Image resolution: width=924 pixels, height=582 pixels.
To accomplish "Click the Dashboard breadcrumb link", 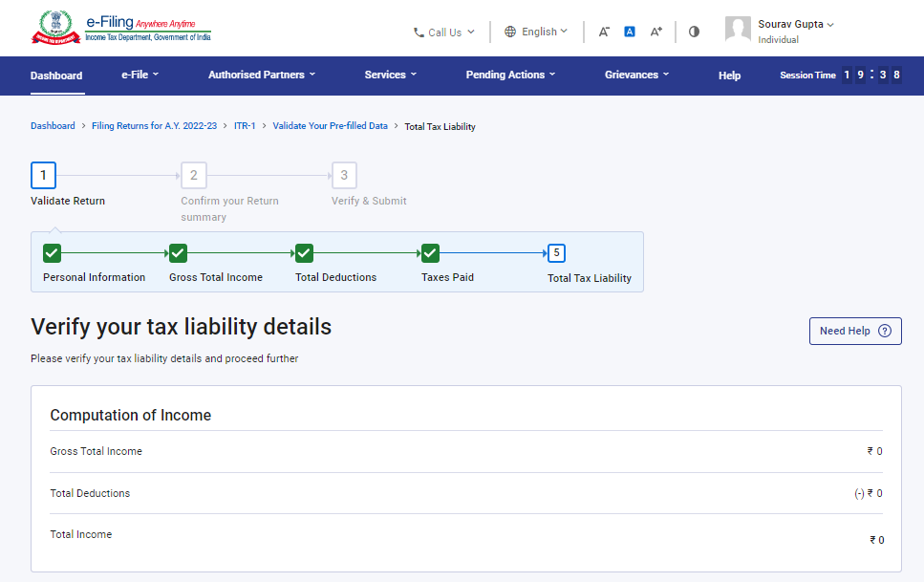I will (x=53, y=125).
